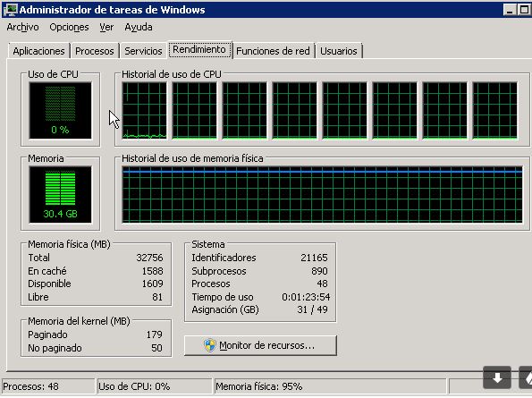Image resolution: width=532 pixels, height=398 pixels.
Task: Switch to the Funciones de red tab
Action: click(x=273, y=51)
